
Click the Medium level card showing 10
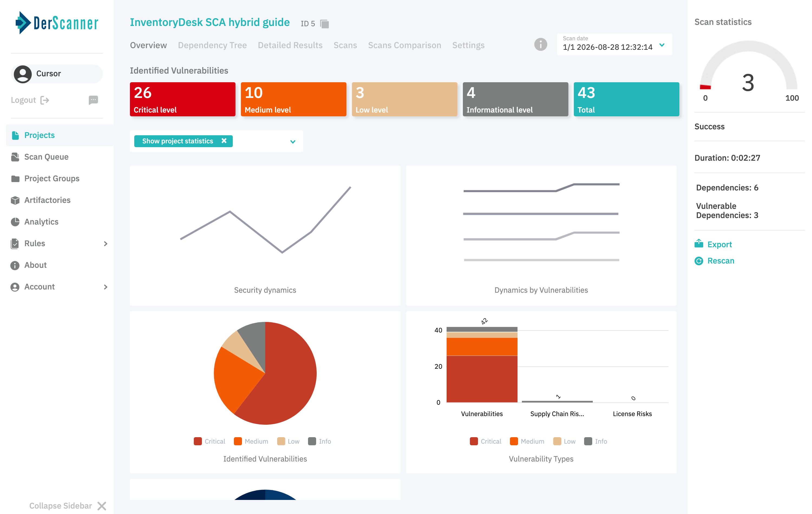pyautogui.click(x=293, y=100)
